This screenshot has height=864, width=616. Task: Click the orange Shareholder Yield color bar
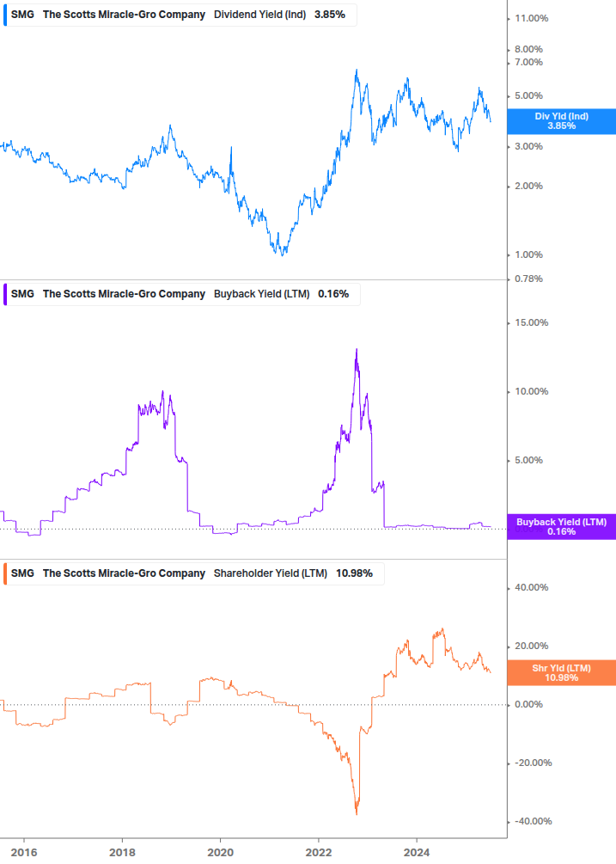click(5, 573)
